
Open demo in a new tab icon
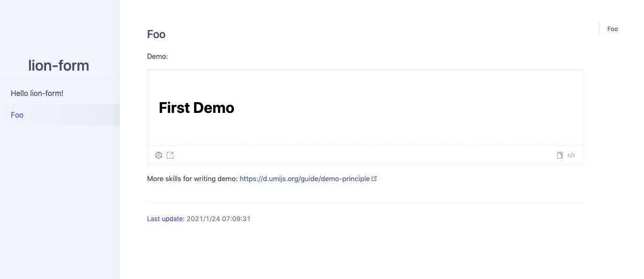tap(170, 155)
